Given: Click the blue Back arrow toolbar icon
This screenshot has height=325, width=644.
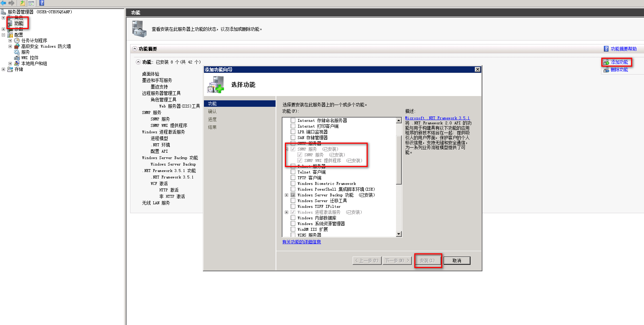Looking at the screenshot, I should pos(4,3).
